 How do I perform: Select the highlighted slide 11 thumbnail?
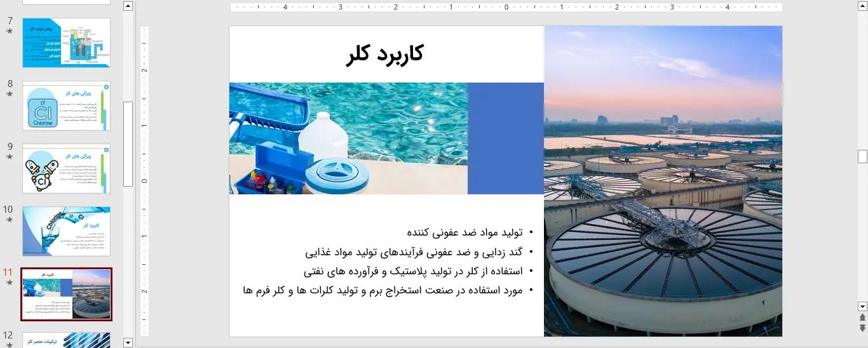pos(67,294)
